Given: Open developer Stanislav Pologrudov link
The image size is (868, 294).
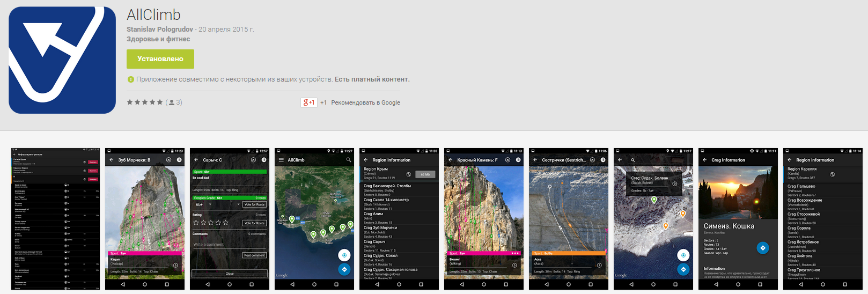Looking at the screenshot, I should [x=159, y=30].
